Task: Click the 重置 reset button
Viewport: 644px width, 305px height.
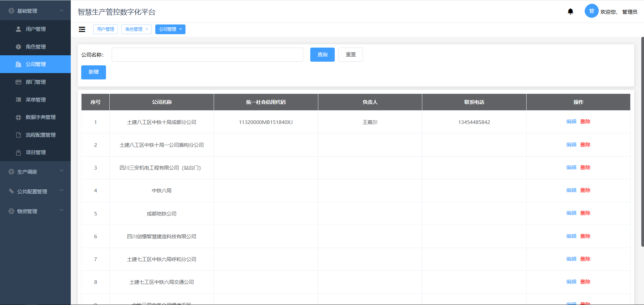Action: (351, 55)
